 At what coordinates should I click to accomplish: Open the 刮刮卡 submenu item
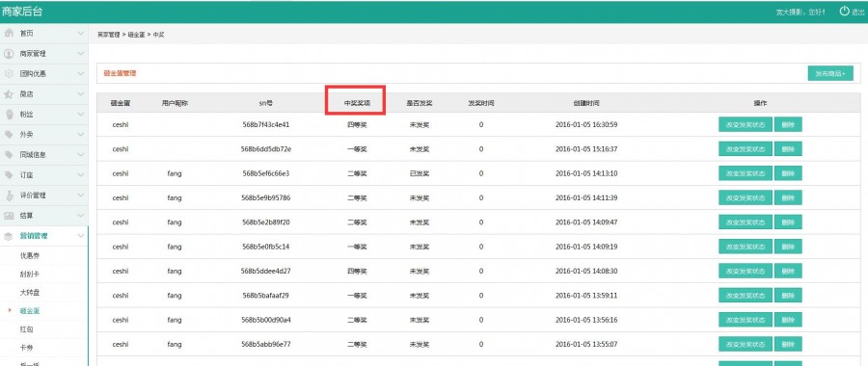pos(30,274)
